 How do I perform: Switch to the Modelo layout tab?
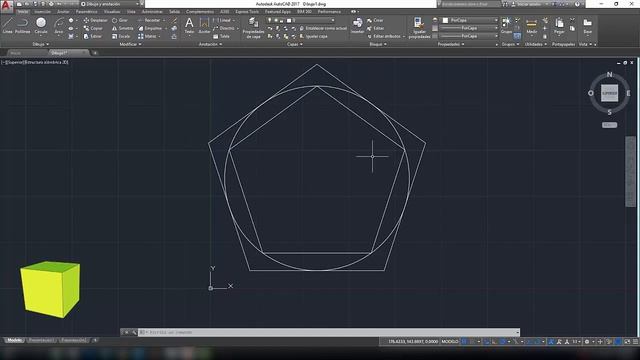click(14, 340)
